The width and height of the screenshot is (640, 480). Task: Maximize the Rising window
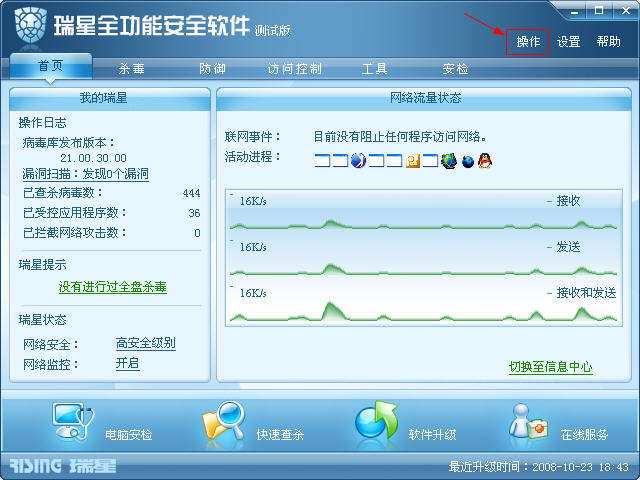coord(599,11)
